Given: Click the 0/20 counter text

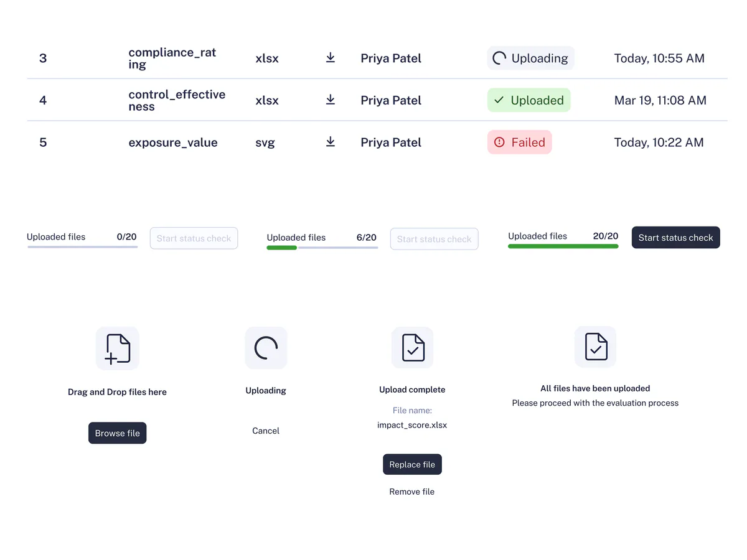Looking at the screenshot, I should tap(126, 236).
